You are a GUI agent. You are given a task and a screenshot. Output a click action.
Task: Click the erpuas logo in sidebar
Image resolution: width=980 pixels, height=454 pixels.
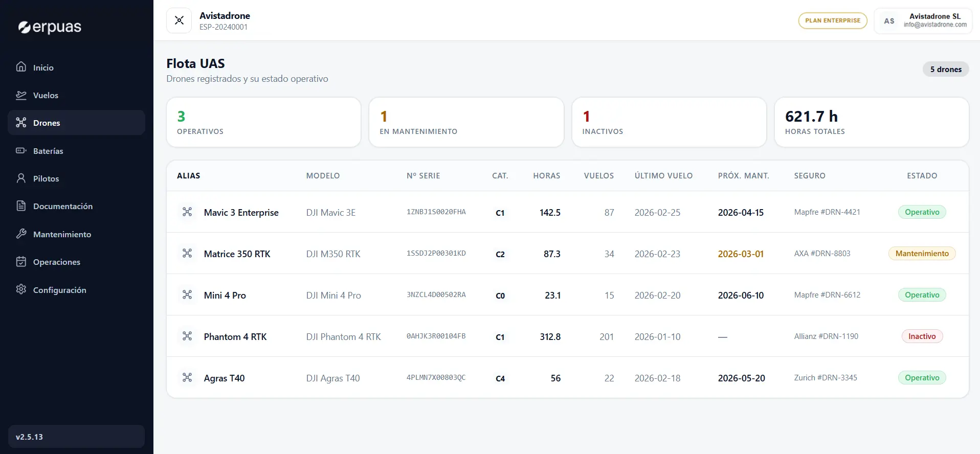point(50,27)
